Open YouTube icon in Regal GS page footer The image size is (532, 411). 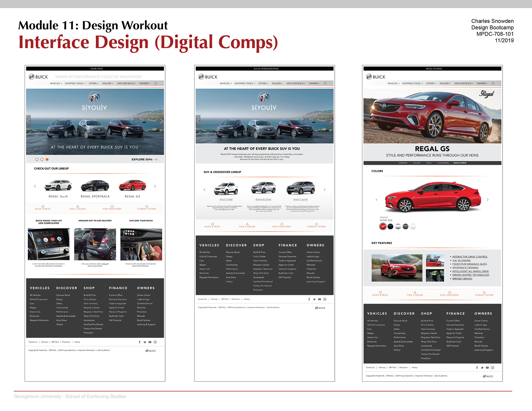tap(487, 368)
